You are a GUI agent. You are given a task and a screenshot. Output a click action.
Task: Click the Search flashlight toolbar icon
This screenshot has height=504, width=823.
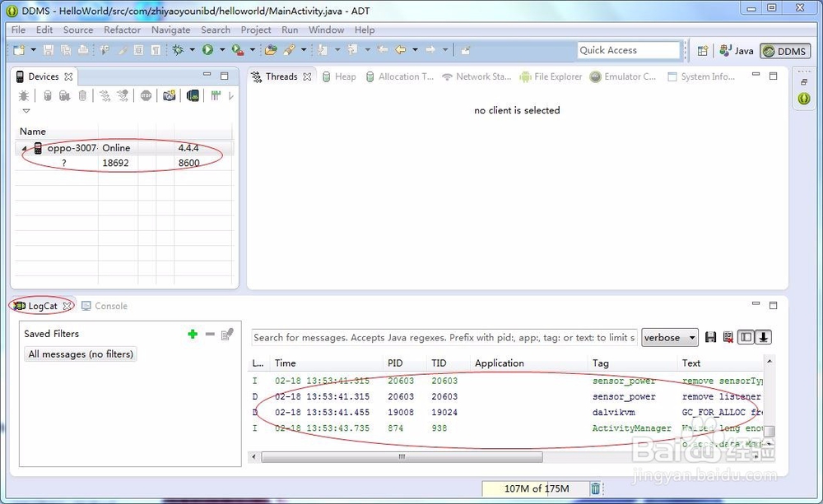point(289,50)
